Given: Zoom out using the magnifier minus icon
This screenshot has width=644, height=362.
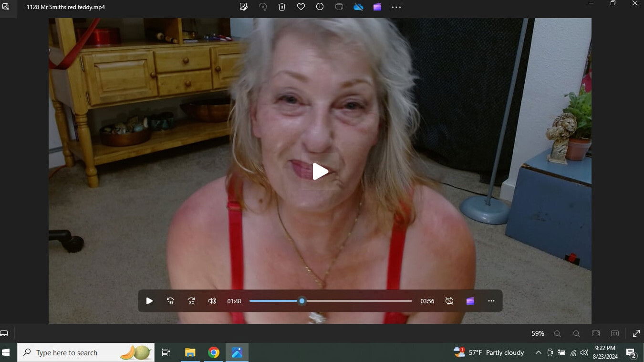Looking at the screenshot, I should [x=557, y=333].
